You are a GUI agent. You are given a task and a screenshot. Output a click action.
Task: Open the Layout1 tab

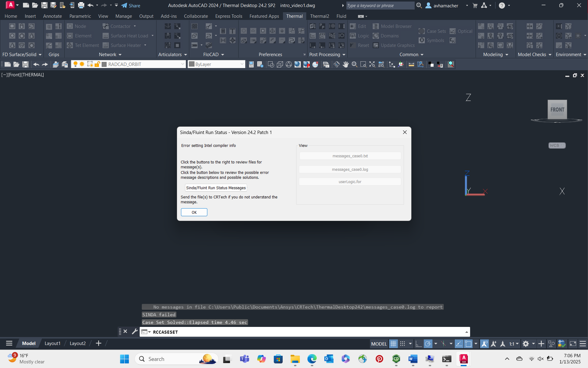pyautogui.click(x=52, y=343)
